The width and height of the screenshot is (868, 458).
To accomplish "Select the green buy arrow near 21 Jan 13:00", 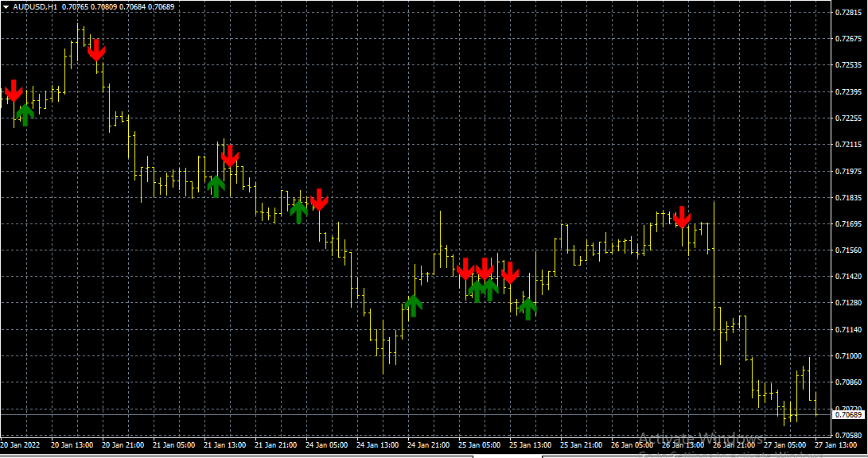I will (x=216, y=186).
